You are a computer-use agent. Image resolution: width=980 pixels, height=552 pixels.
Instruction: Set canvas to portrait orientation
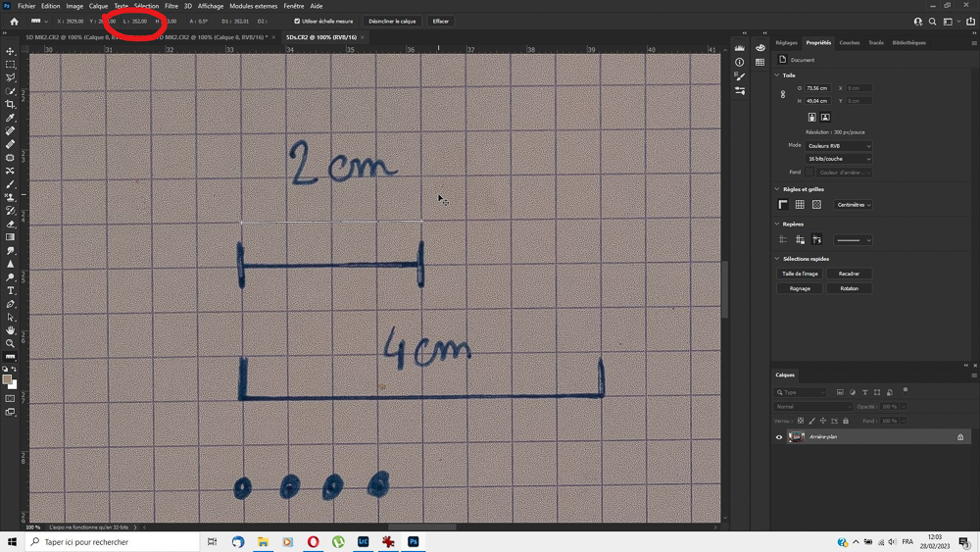[811, 117]
